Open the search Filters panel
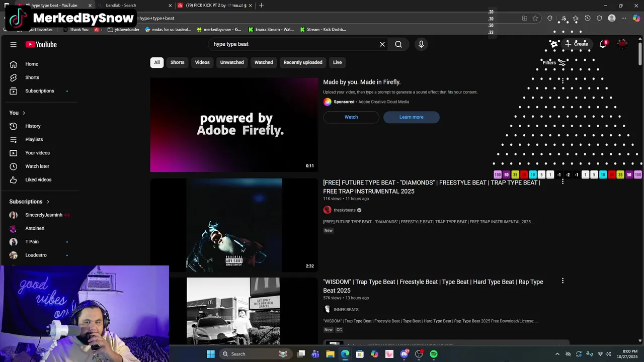Viewport: 644px width, 362px height. pyautogui.click(x=554, y=63)
